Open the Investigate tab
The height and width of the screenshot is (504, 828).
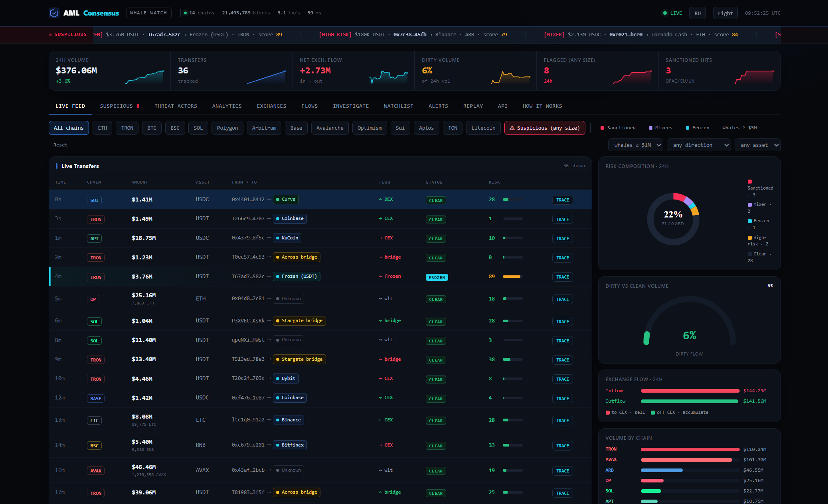click(351, 106)
